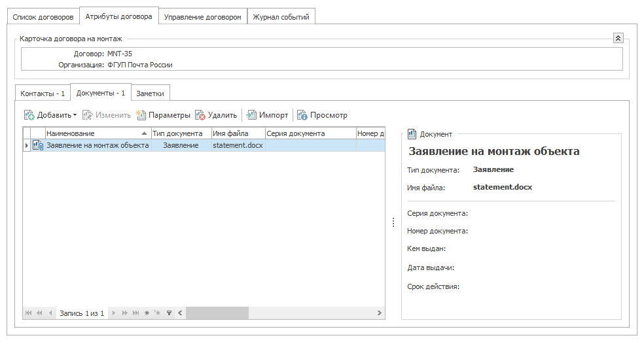Viewport: 644px width, 342px height.
Task: Click the Номер д column header
Action: pyautogui.click(x=370, y=133)
